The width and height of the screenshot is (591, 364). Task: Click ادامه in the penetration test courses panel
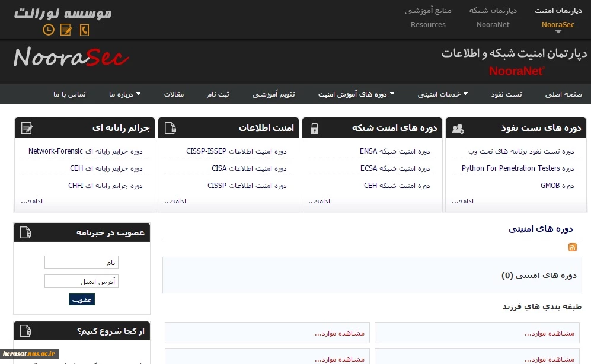[x=462, y=201]
